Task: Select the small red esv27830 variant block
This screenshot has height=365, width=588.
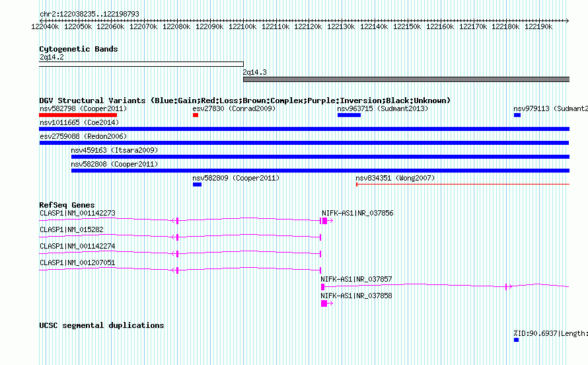Action: pyautogui.click(x=196, y=115)
